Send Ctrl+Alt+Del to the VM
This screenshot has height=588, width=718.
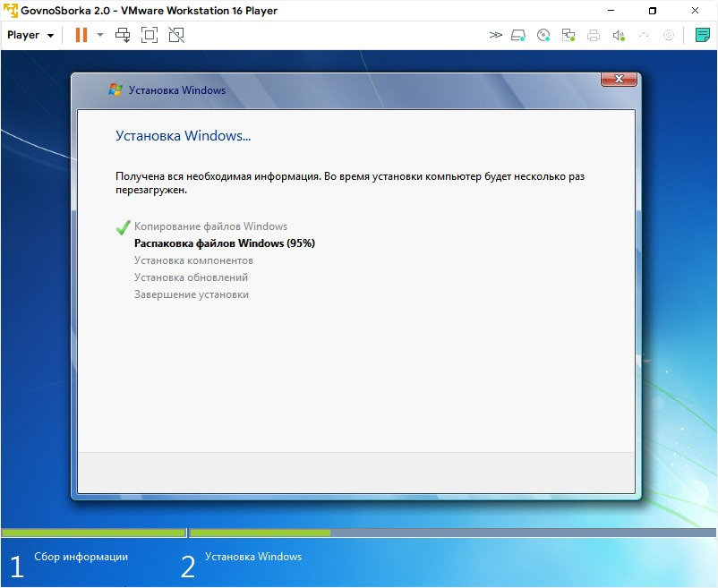(123, 35)
